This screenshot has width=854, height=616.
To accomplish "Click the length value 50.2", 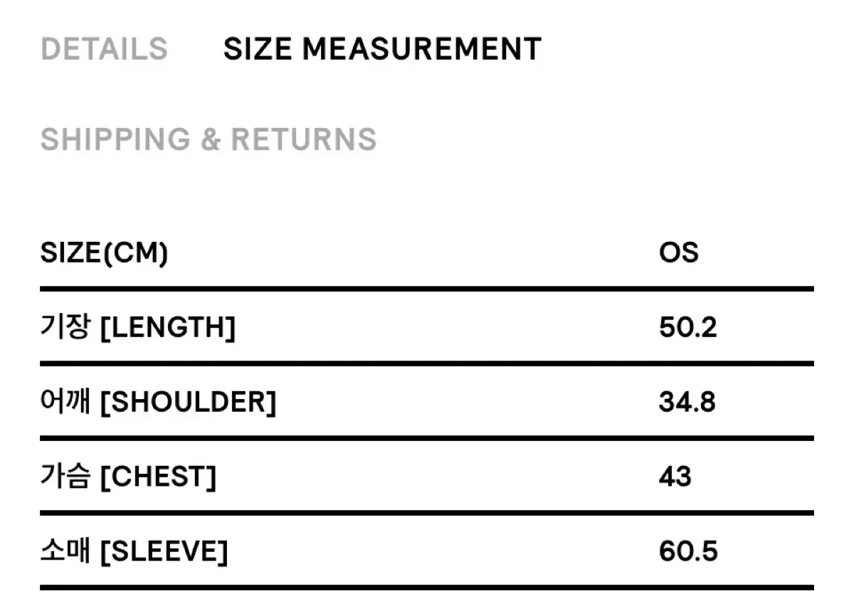I will [x=688, y=328].
